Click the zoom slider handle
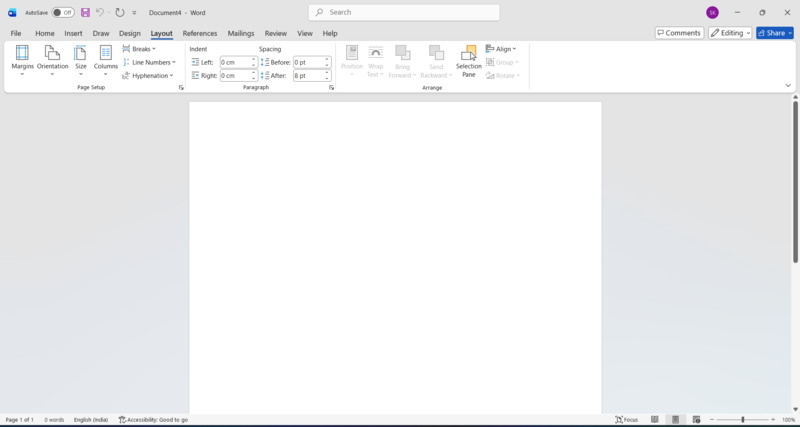800x427 pixels. (x=742, y=420)
